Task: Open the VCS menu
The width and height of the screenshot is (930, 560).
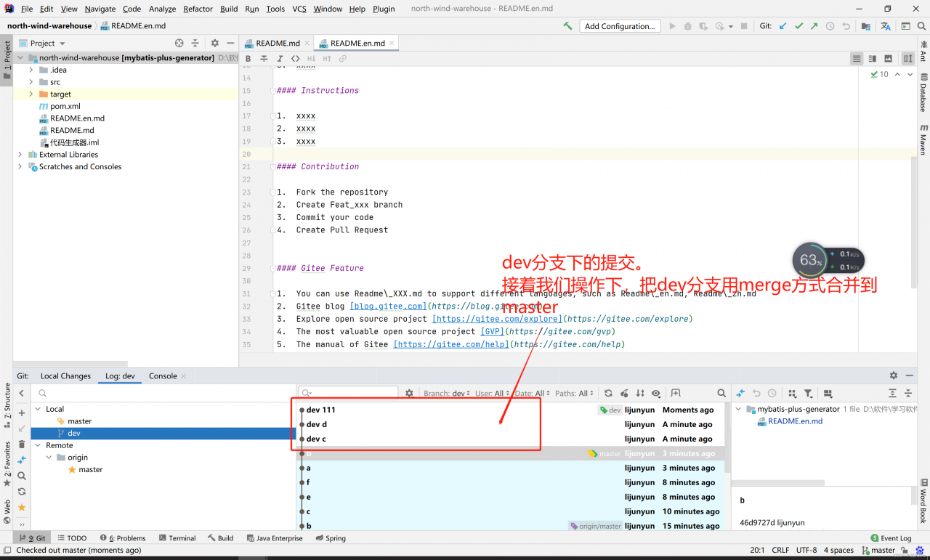Action: pyautogui.click(x=299, y=9)
